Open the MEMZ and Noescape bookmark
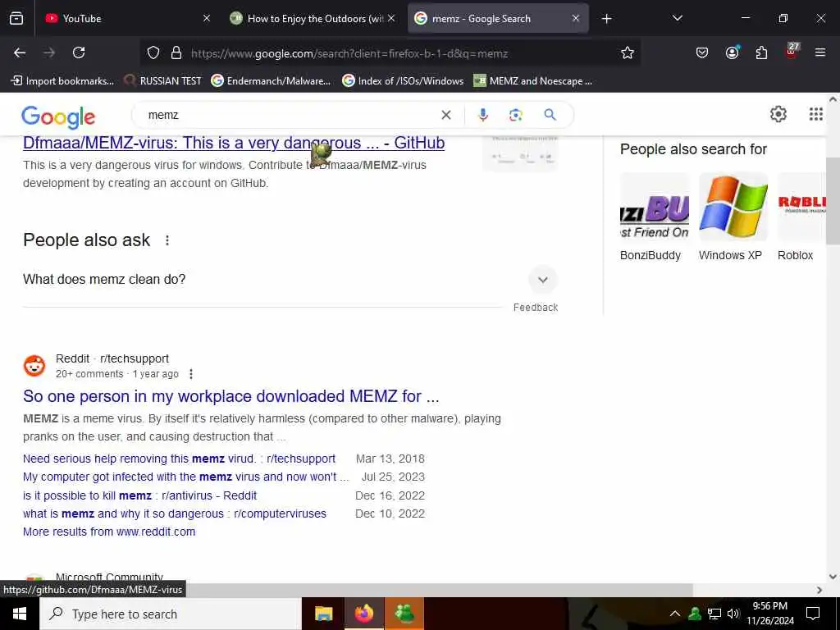Viewport: 840px width, 630px height. pyautogui.click(x=533, y=81)
